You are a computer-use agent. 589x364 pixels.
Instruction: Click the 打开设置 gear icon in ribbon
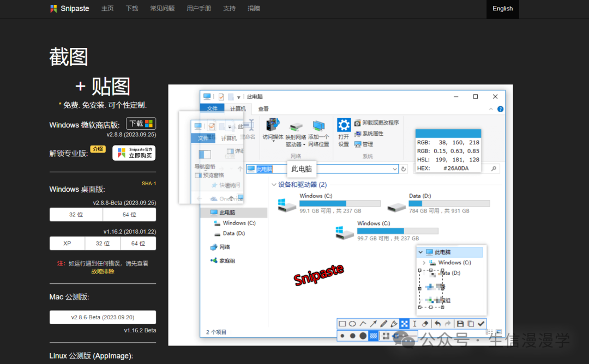(344, 125)
